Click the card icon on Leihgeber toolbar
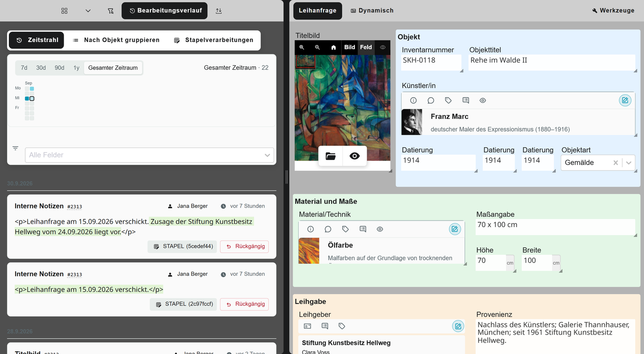 pyautogui.click(x=307, y=326)
